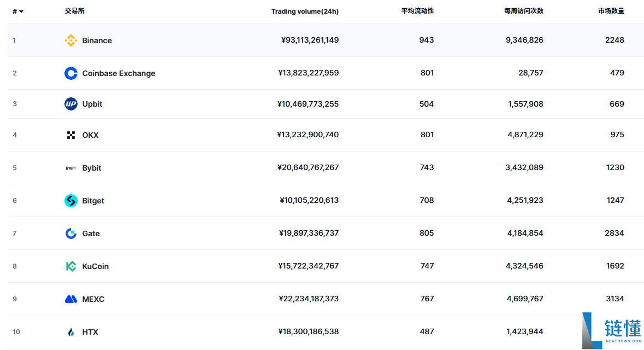Screen dimensions: 644x350
Task: Click KuCoin volume ¥15,722,342,767
Action: 309,266
